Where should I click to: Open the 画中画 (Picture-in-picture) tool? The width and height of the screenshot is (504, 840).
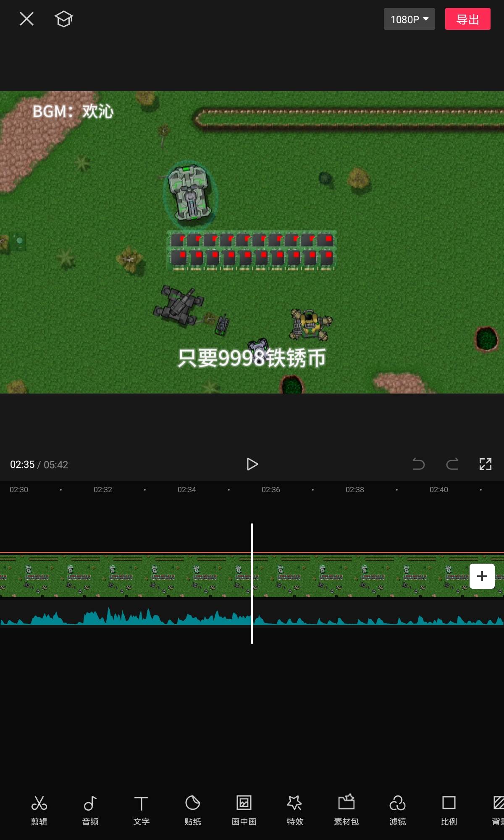click(244, 810)
